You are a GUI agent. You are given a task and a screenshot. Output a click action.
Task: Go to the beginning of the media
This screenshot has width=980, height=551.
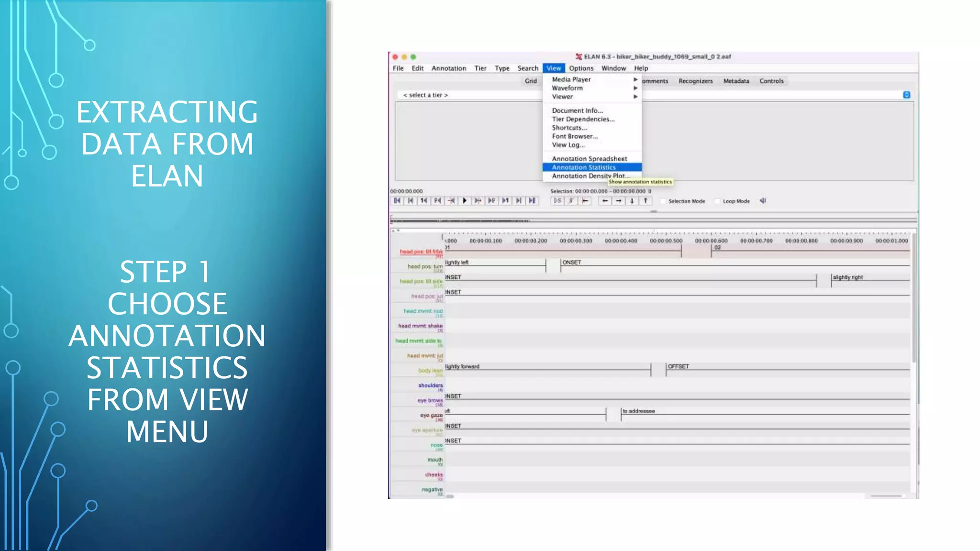click(x=397, y=201)
